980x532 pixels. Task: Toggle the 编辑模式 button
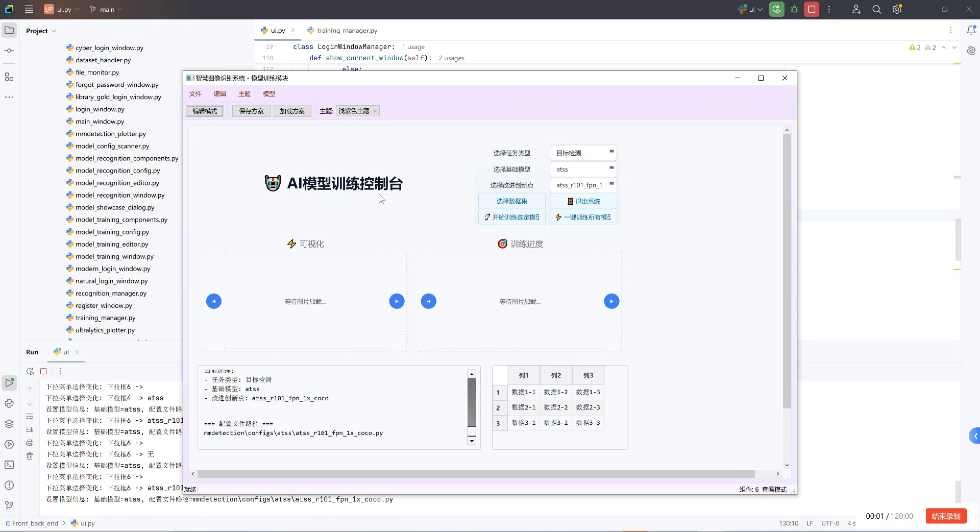point(205,111)
